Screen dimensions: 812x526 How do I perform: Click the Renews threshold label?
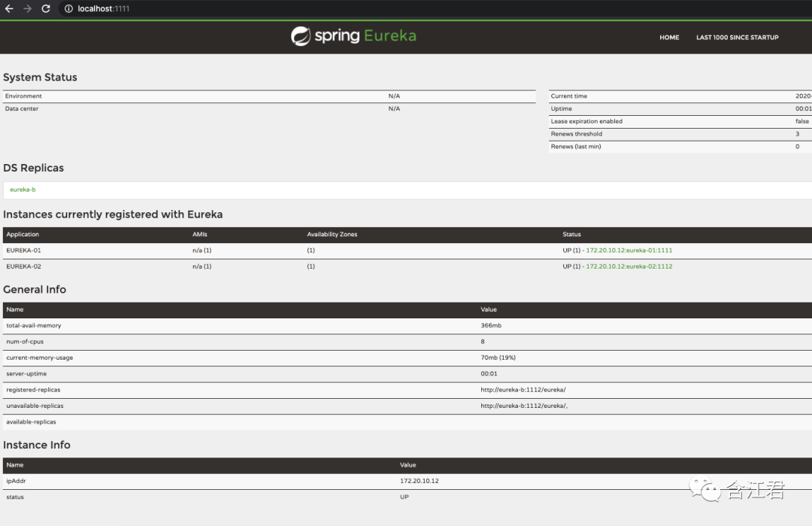(577, 134)
